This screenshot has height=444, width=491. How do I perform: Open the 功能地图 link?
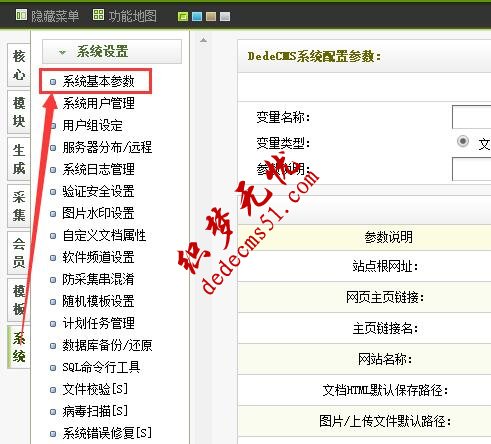132,16
